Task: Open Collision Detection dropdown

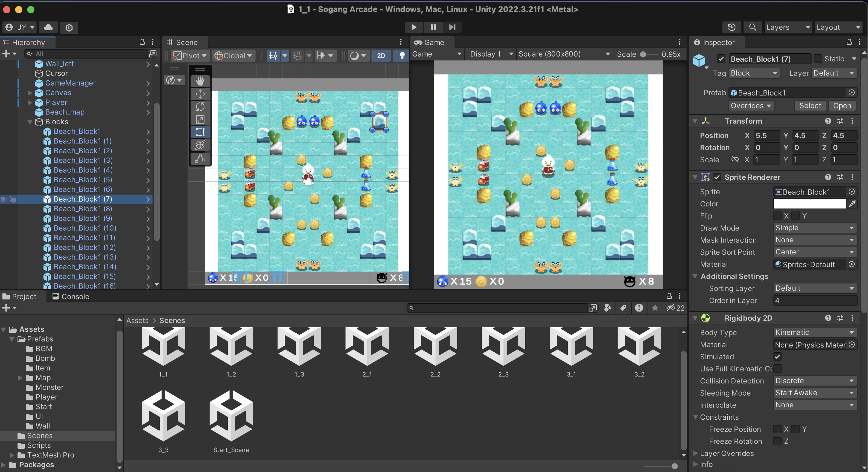Action: tap(815, 381)
